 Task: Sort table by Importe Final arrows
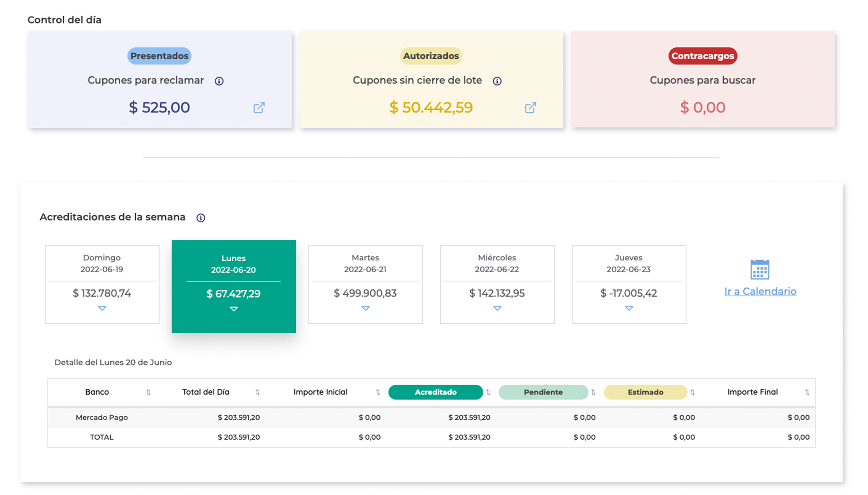click(807, 392)
